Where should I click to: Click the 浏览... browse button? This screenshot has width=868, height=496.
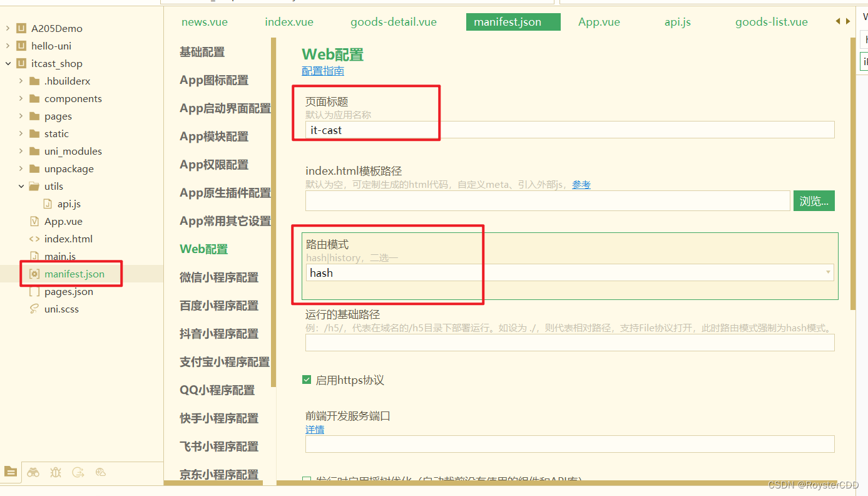click(x=814, y=201)
